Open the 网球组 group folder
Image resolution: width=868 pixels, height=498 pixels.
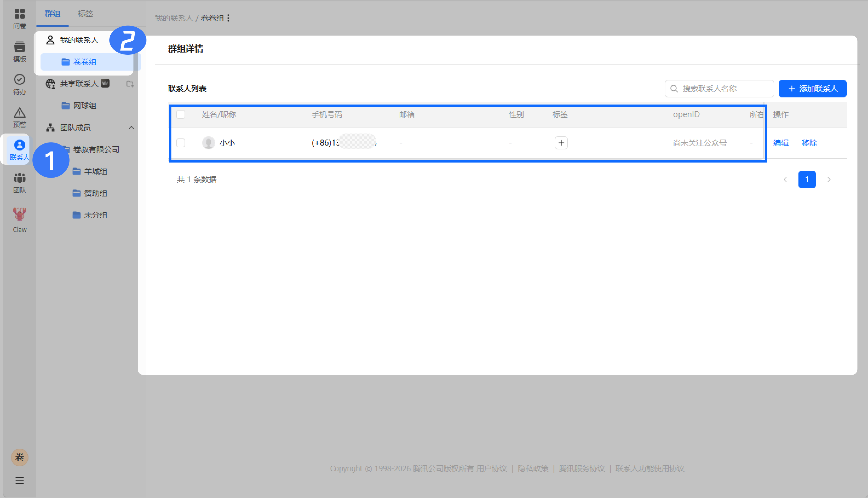coord(85,106)
